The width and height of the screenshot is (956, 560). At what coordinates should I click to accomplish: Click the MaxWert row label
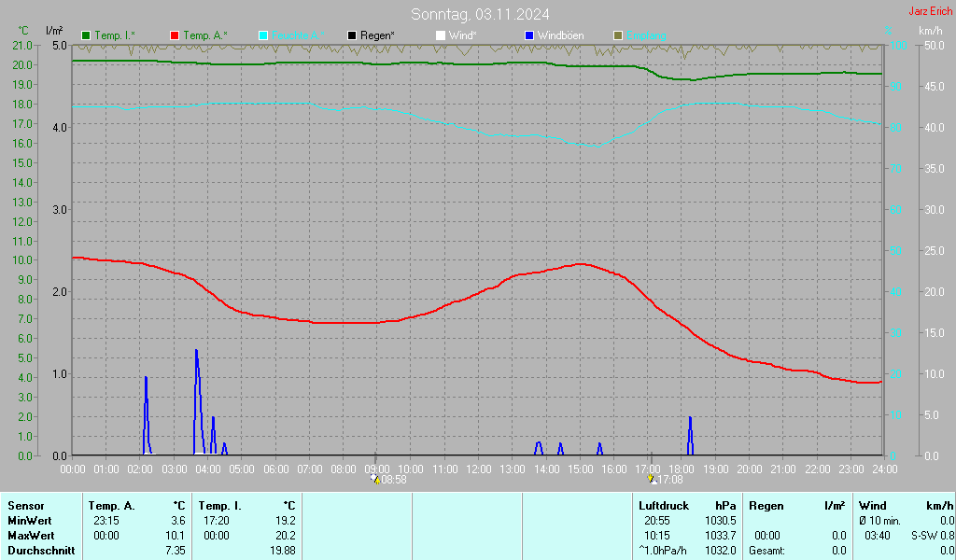pyautogui.click(x=30, y=535)
